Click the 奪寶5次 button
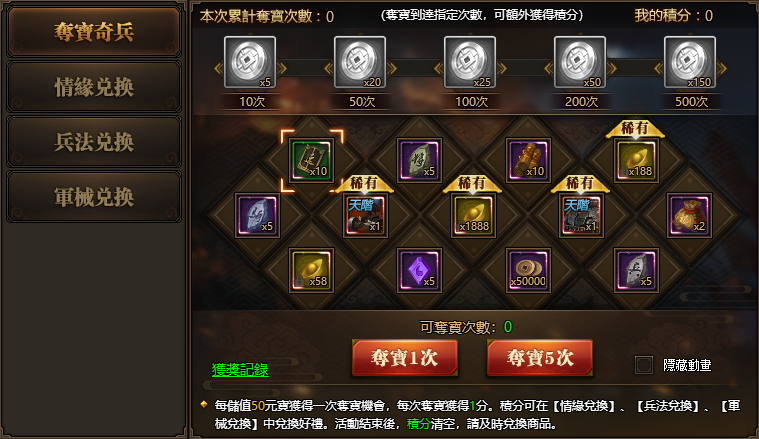The image size is (759, 439). pos(540,358)
